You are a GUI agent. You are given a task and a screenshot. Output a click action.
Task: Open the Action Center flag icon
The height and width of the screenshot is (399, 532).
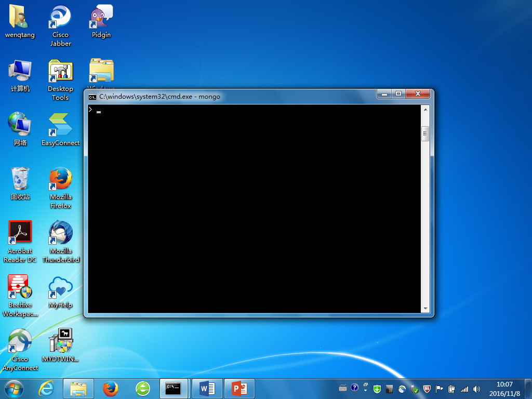coord(440,389)
